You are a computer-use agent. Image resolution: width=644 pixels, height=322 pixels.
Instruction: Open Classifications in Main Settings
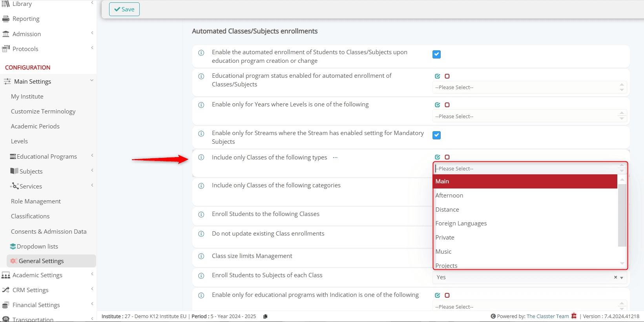(x=30, y=216)
